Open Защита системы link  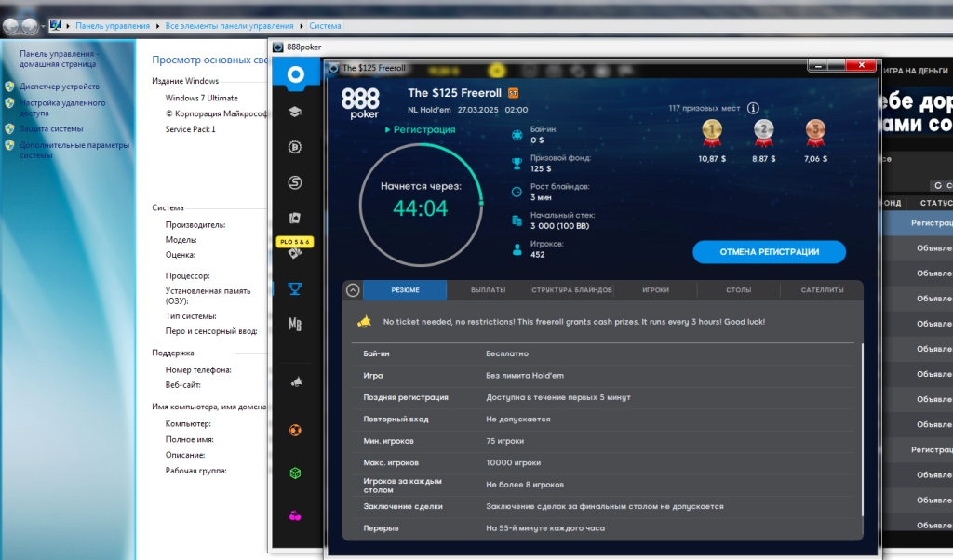(51, 128)
